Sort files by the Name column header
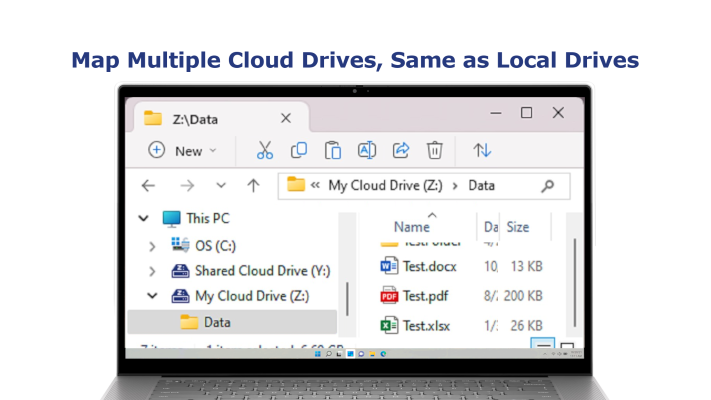The image size is (711, 400). point(411,227)
